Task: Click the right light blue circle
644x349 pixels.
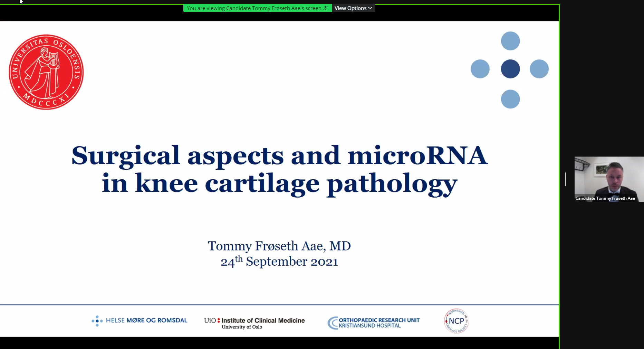Action: click(539, 69)
